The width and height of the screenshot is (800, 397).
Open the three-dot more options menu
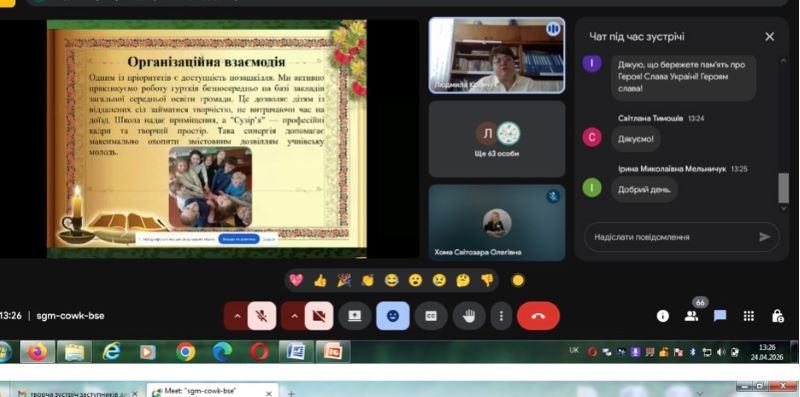pyautogui.click(x=502, y=316)
